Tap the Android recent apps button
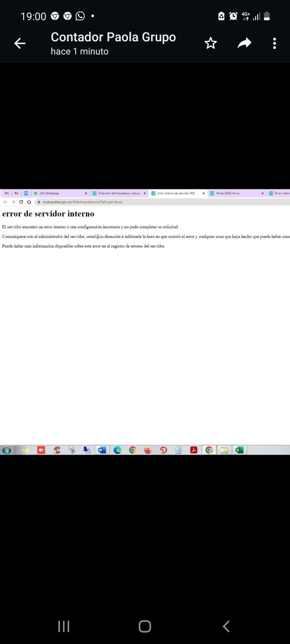Image resolution: width=290 pixels, height=644 pixels. tap(63, 626)
